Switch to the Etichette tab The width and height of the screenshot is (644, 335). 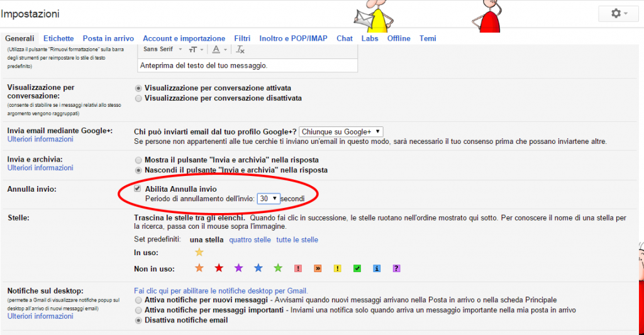click(58, 38)
